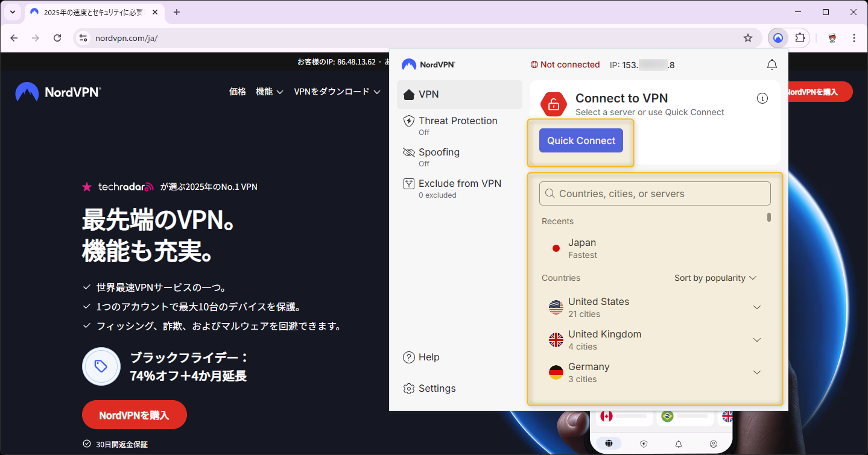The image size is (868, 455).
Task: Open the Chrome extensions puzzle icon
Action: (800, 38)
